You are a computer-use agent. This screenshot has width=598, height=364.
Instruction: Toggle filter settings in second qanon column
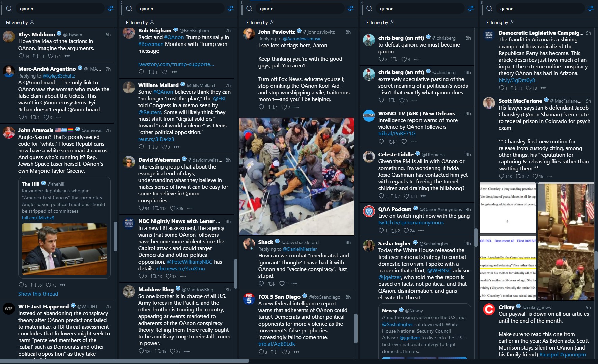(231, 9)
